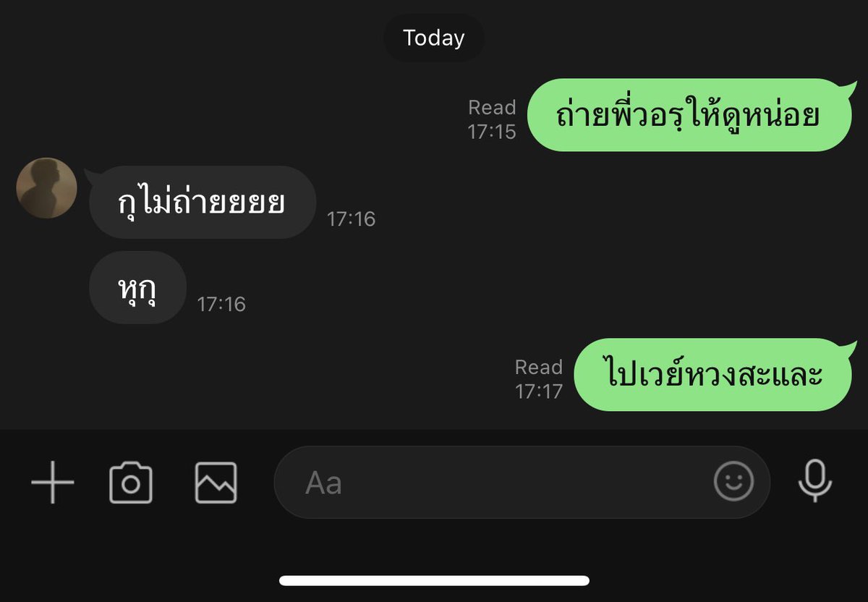Click the 17:16 timestamp beside กุไม่ถ่ายยยย
Viewport: 868px width, 602px height.
352,219
